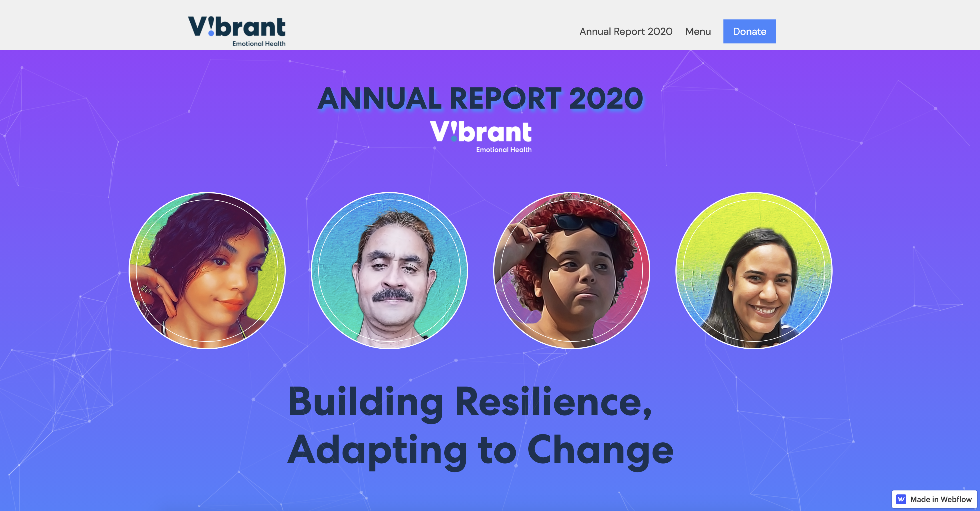Click the word brant in header logo
The image size is (980, 511).
[250, 27]
